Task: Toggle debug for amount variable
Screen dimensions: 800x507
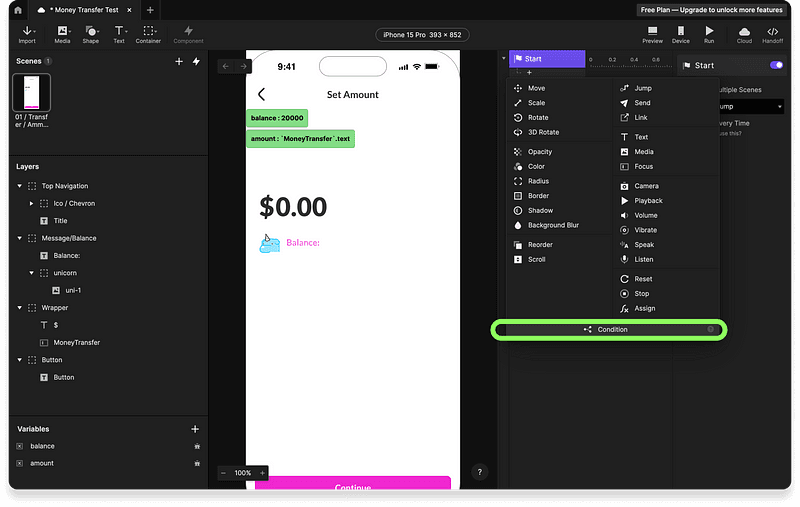Action: pyautogui.click(x=197, y=464)
